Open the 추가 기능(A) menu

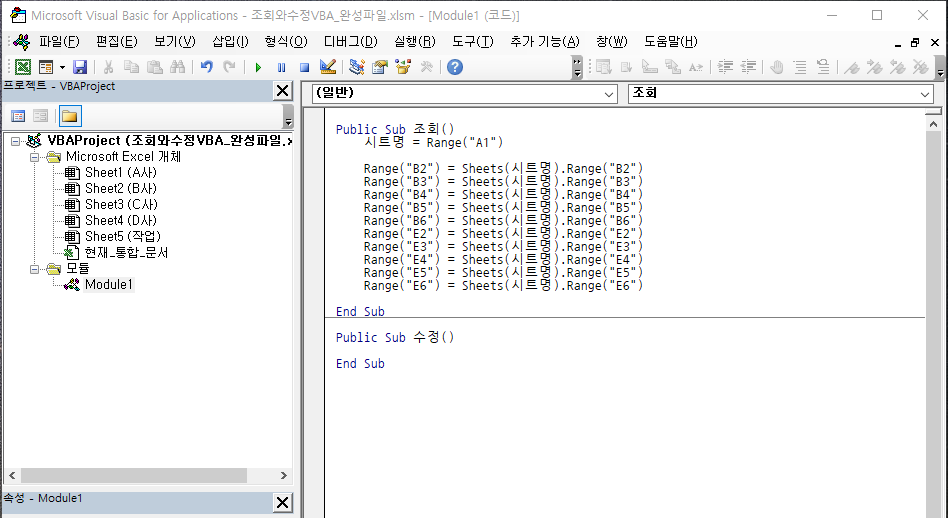tap(545, 42)
